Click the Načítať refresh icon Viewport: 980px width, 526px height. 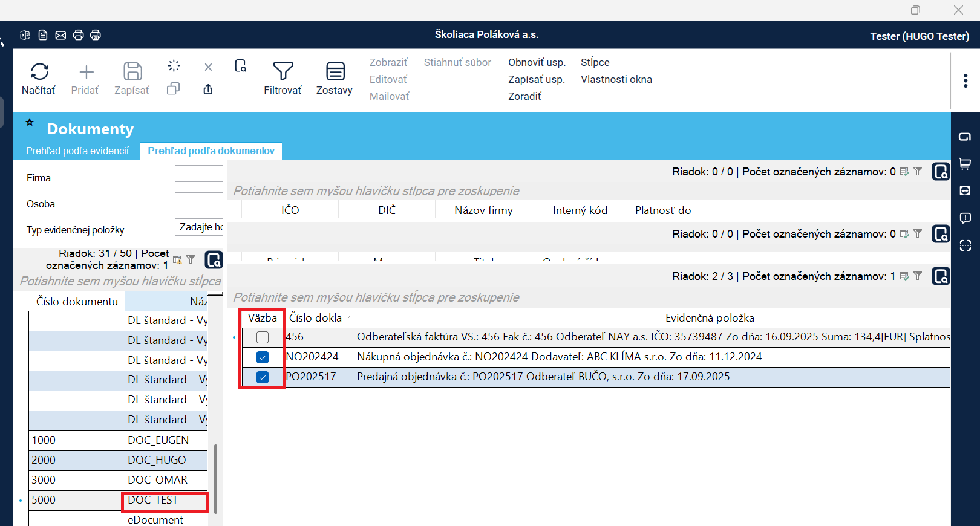[x=39, y=71]
